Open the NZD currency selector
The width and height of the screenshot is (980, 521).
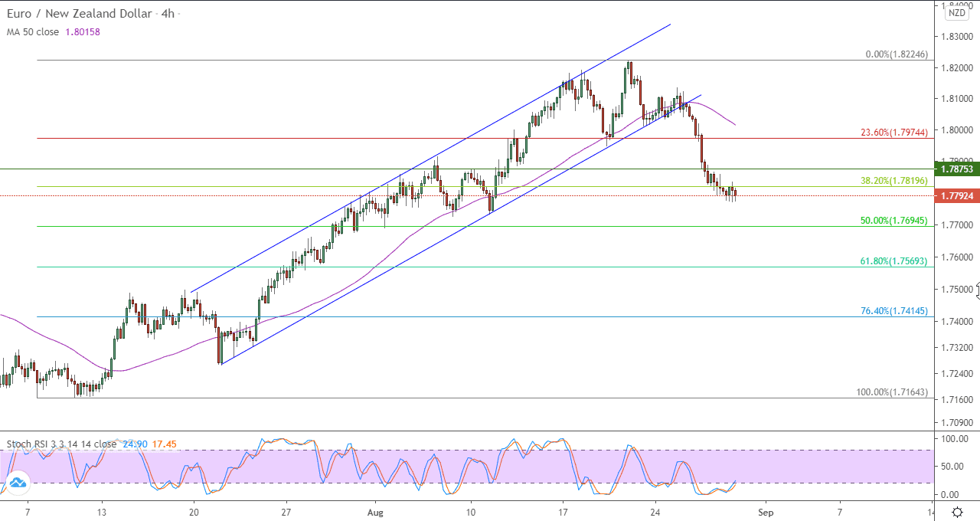[957, 12]
